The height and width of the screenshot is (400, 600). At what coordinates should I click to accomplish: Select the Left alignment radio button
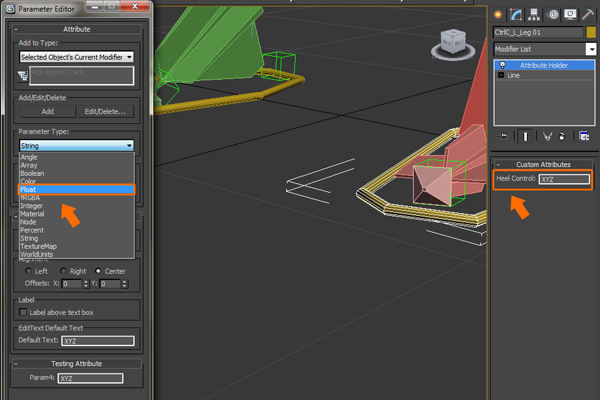coord(28,271)
